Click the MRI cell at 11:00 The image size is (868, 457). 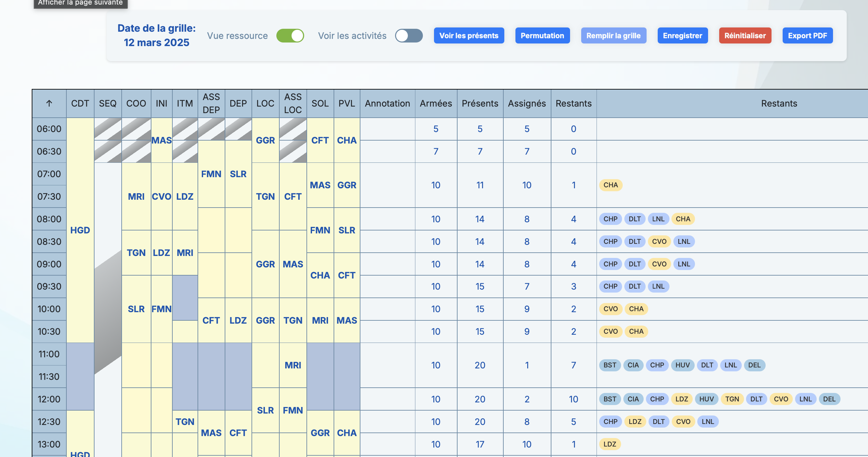292,365
